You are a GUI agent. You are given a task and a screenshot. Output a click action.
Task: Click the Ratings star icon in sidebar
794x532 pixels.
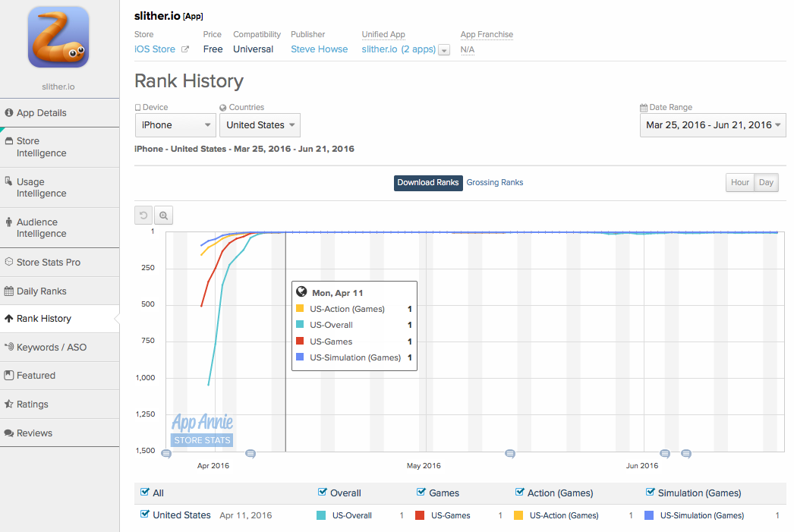pos(9,405)
